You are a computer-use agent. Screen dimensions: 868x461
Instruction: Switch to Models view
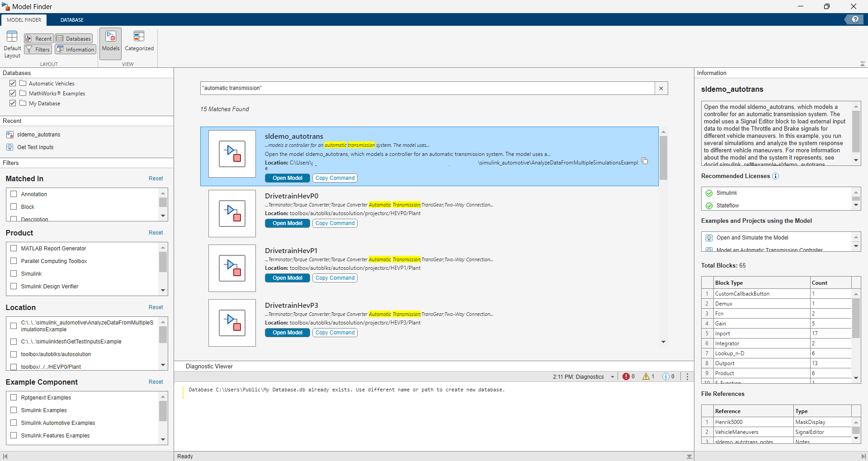click(x=111, y=43)
